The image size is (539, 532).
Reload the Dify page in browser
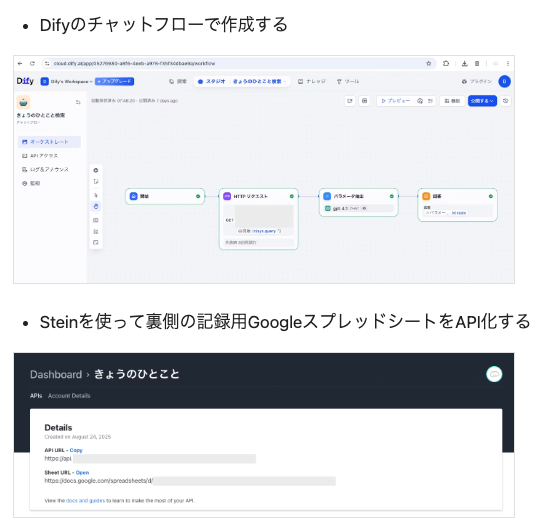(32, 64)
